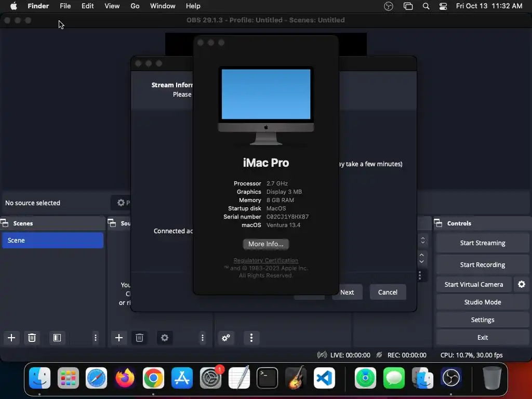Open audio mixer advanced gears icon
The height and width of the screenshot is (399, 532).
click(226, 338)
